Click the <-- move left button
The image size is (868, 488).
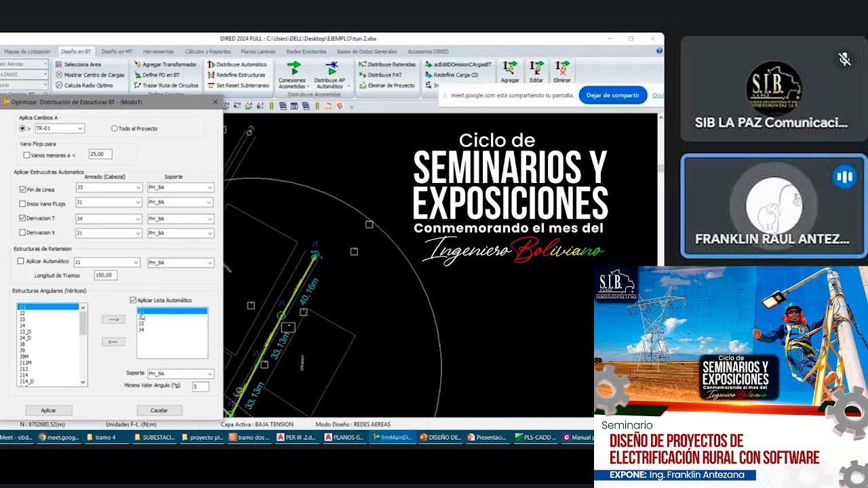(113, 342)
